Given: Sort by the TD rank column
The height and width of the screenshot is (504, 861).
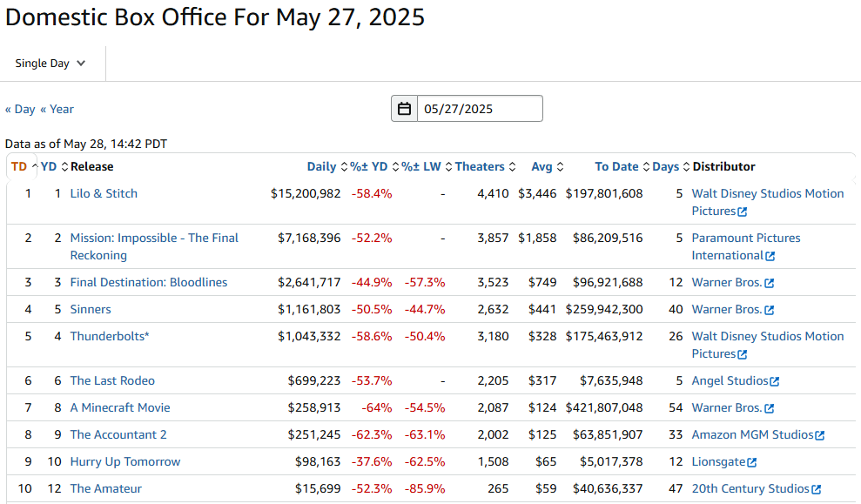Looking at the screenshot, I should point(19,166).
